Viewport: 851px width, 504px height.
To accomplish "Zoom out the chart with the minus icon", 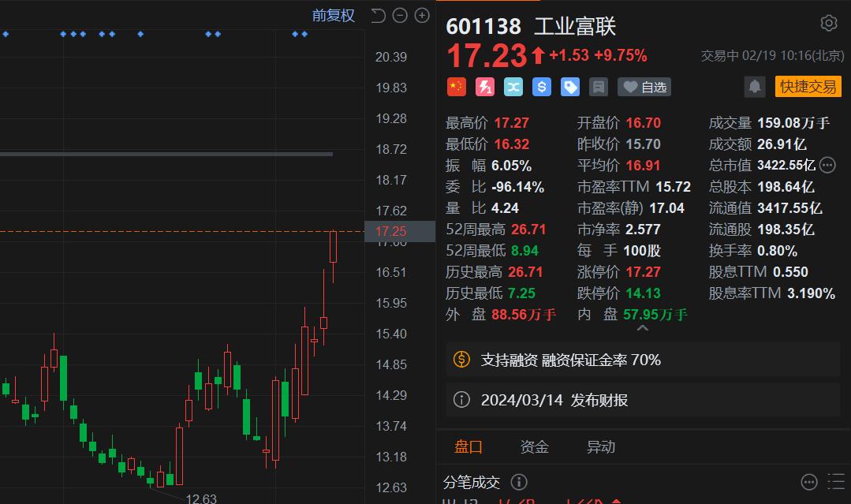I will (x=400, y=16).
